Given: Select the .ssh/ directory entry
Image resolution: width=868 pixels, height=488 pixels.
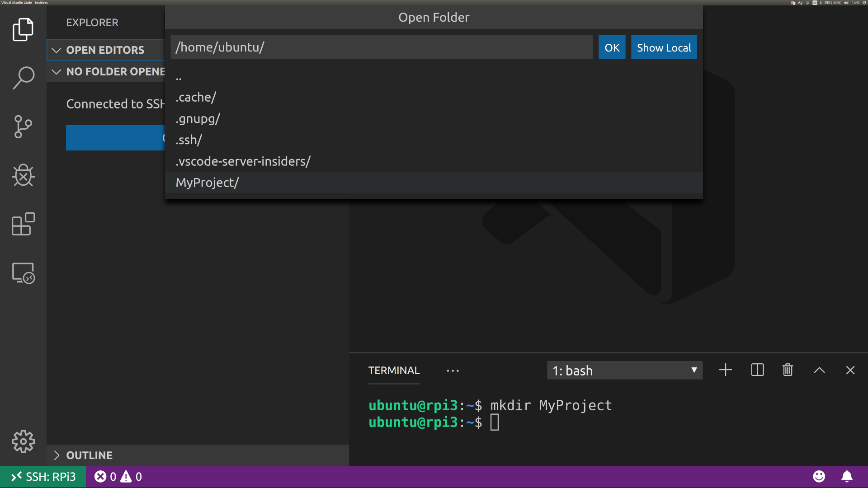Looking at the screenshot, I should click(x=189, y=140).
